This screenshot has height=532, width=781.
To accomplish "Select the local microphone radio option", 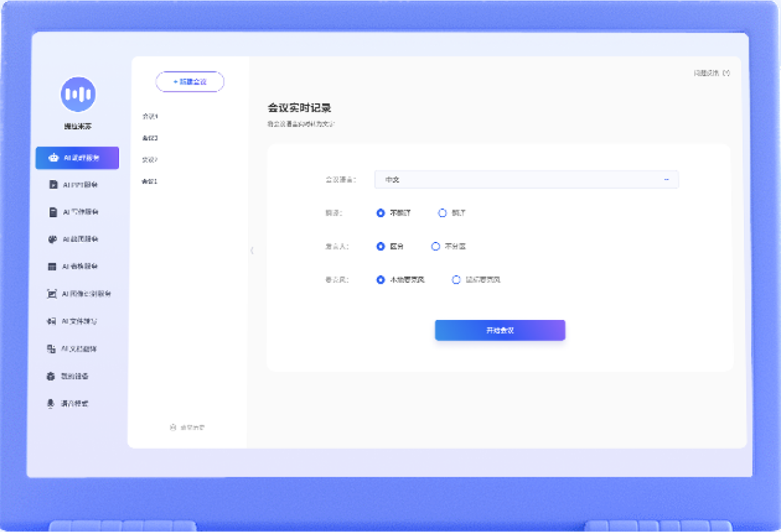I will tap(401, 280).
